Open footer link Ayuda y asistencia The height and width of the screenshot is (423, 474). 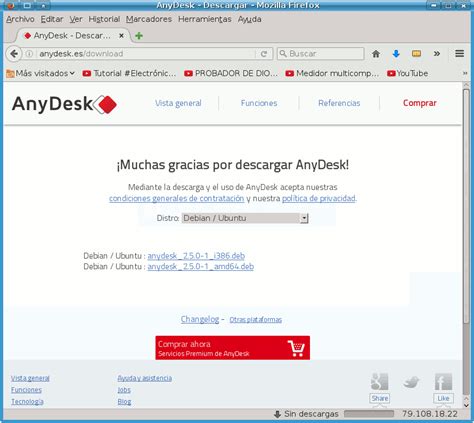(x=145, y=378)
